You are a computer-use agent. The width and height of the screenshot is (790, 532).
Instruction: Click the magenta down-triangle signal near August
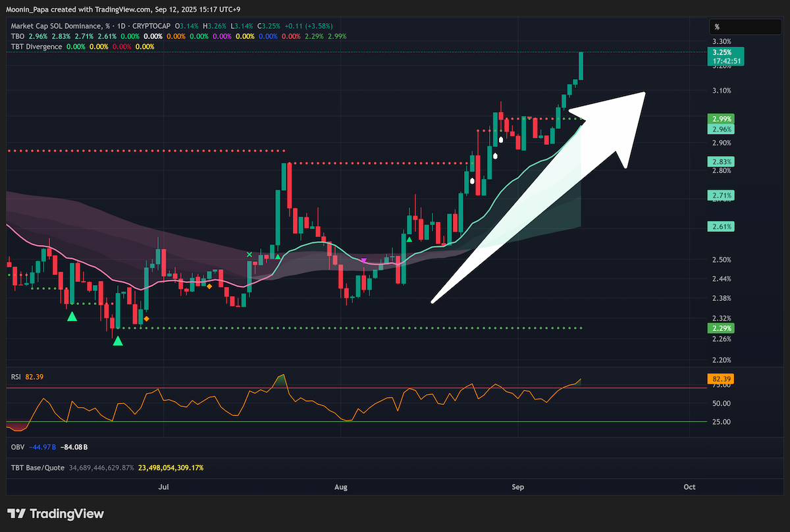tap(364, 261)
